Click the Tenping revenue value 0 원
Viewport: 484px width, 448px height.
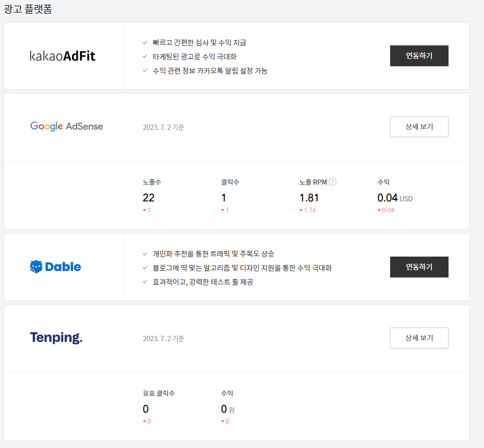228,409
